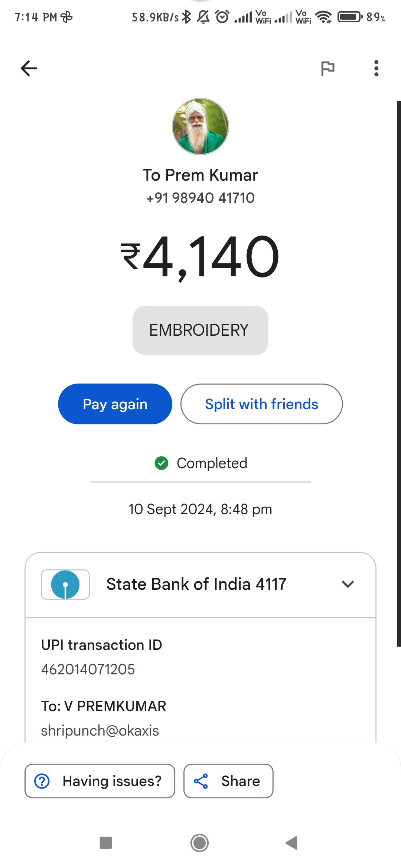The width and height of the screenshot is (401, 868).
Task: Open the flag report icon
Action: pos(327,68)
